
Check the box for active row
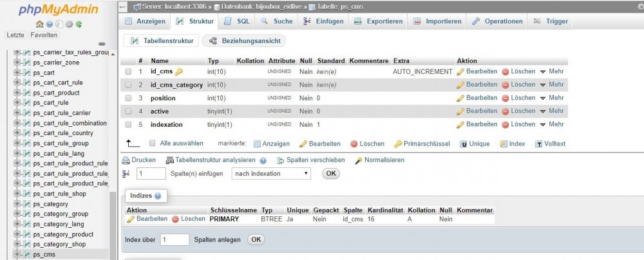[128, 111]
